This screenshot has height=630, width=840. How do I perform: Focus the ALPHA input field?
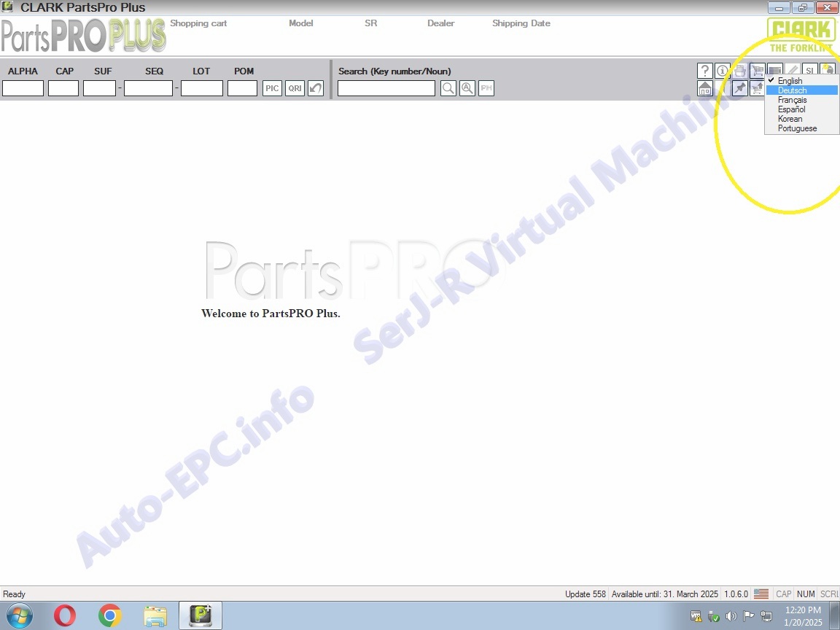coord(23,88)
